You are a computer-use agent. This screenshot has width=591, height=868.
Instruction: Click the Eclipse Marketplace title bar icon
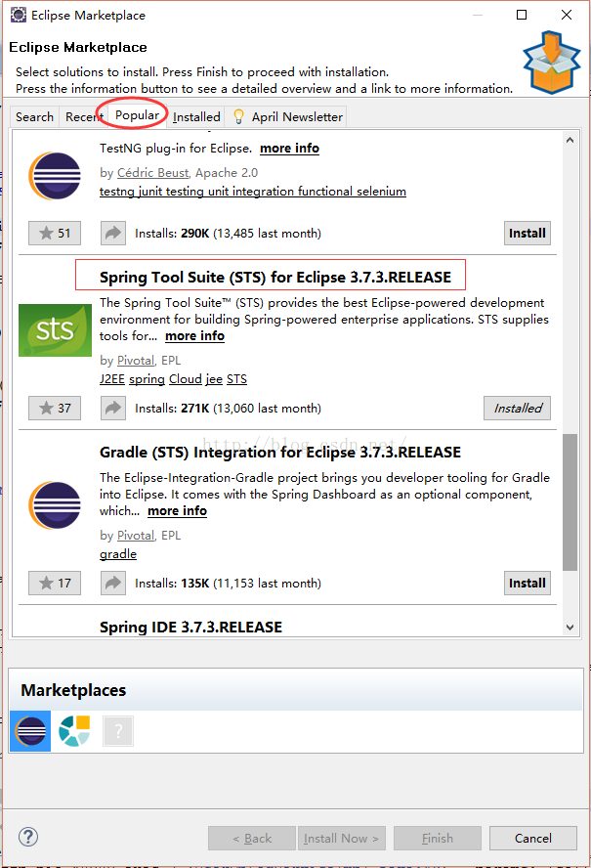pos(19,15)
